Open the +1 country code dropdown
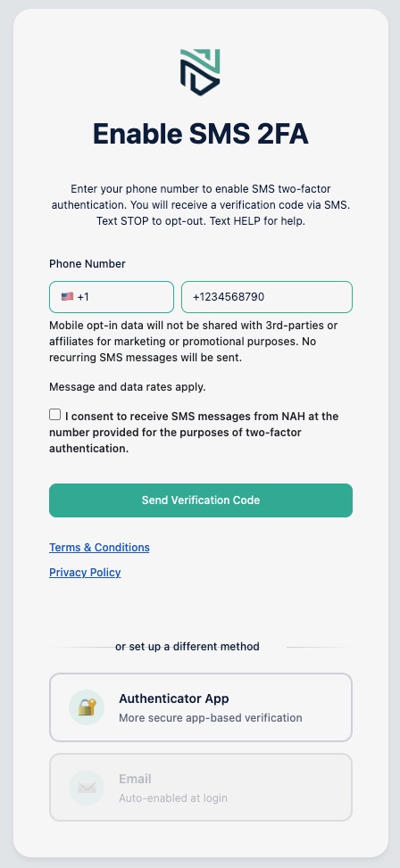The image size is (400, 868). pyautogui.click(x=112, y=297)
